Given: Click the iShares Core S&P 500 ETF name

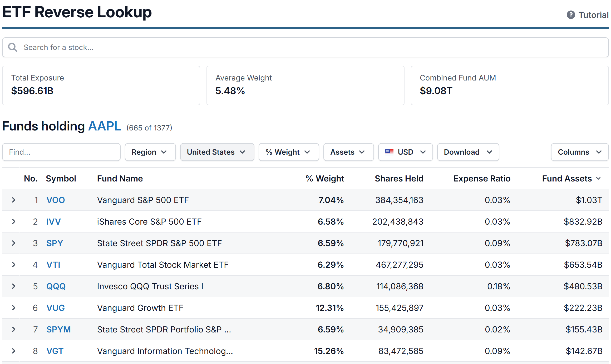Looking at the screenshot, I should [x=149, y=221].
